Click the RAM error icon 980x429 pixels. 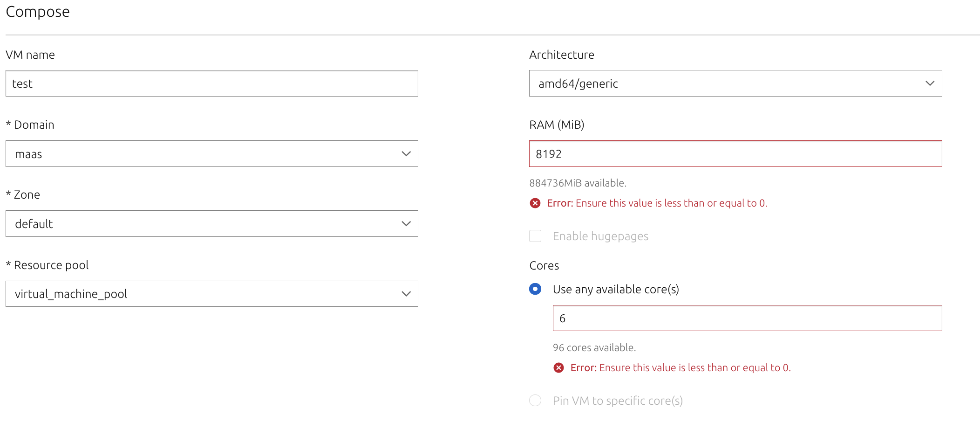point(535,203)
